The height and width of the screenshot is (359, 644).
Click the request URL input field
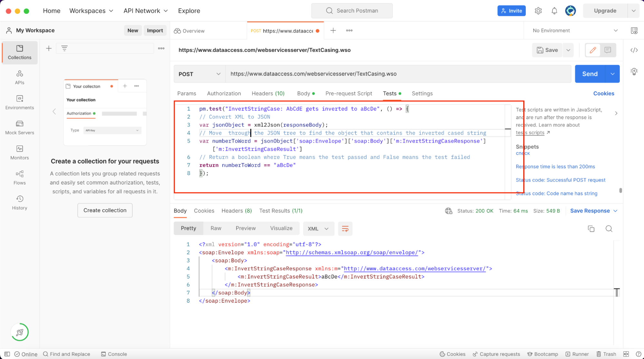(x=398, y=74)
